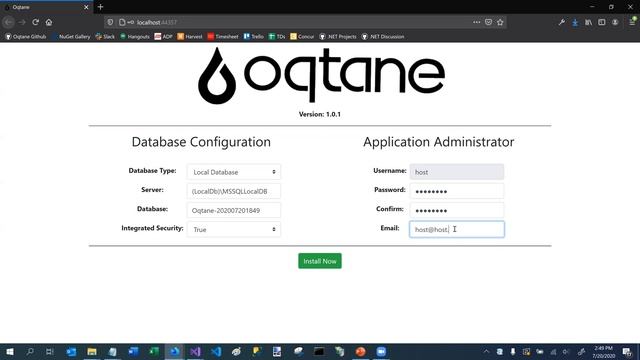Open the Integrated Security dropdown
640x360 pixels.
pyautogui.click(x=234, y=229)
